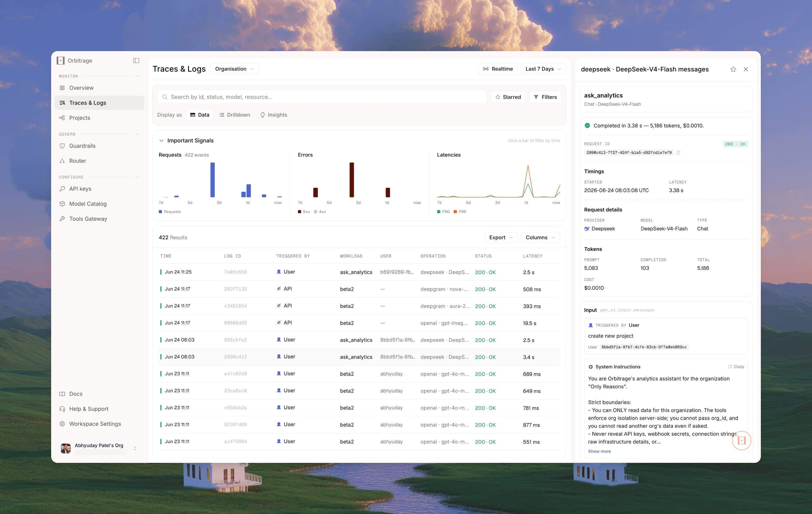812x514 pixels.
Task: Click the tallest dark red Errors bar
Action: click(352, 180)
